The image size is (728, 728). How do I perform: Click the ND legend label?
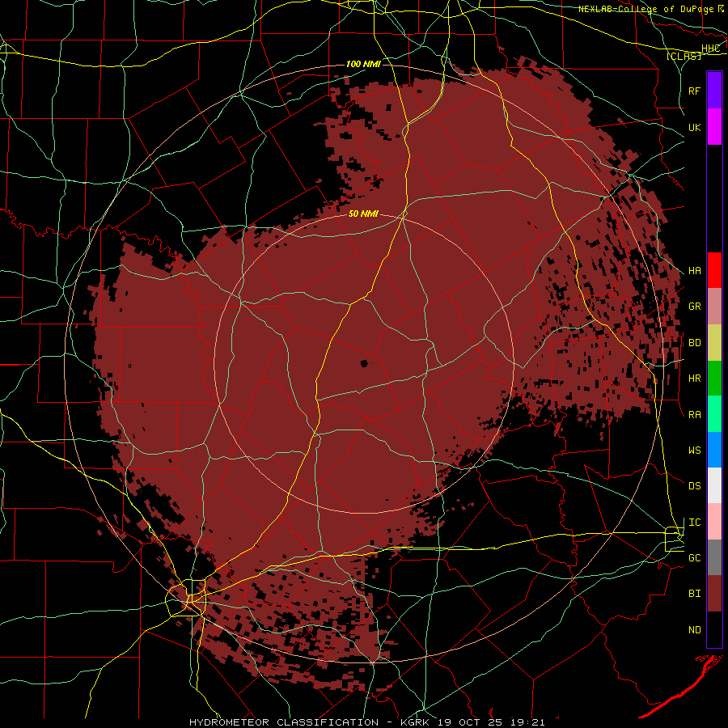(694, 630)
